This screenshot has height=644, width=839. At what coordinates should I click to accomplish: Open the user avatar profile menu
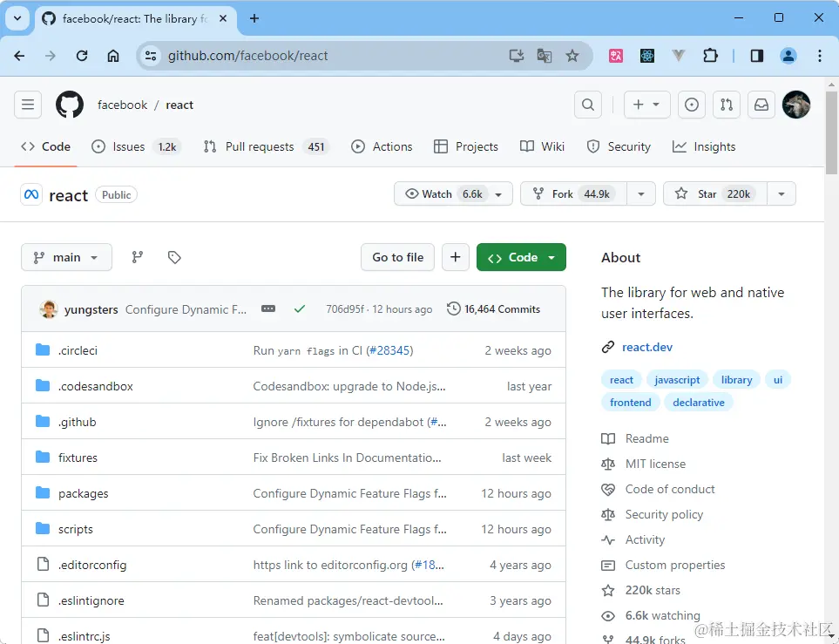coord(796,105)
